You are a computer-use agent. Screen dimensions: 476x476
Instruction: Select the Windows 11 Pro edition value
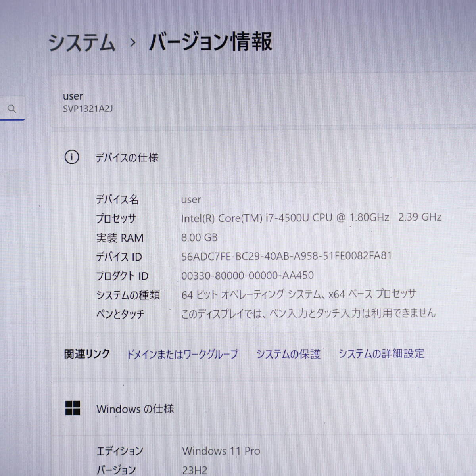221,451
